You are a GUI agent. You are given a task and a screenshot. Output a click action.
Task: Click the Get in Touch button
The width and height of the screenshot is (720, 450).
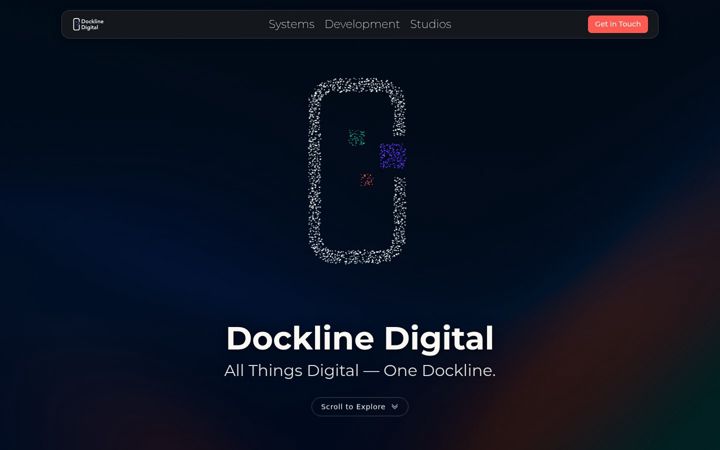coord(618,24)
